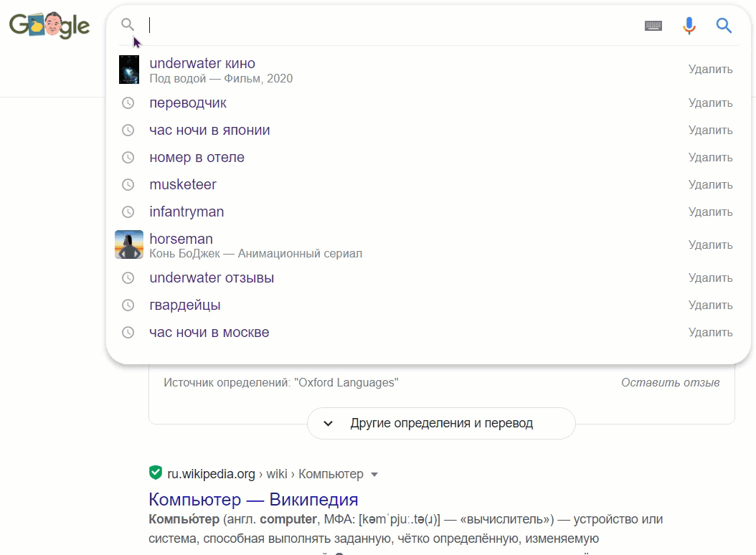Select the suggestion underwater кино
The height and width of the screenshot is (555, 756).
coord(202,63)
